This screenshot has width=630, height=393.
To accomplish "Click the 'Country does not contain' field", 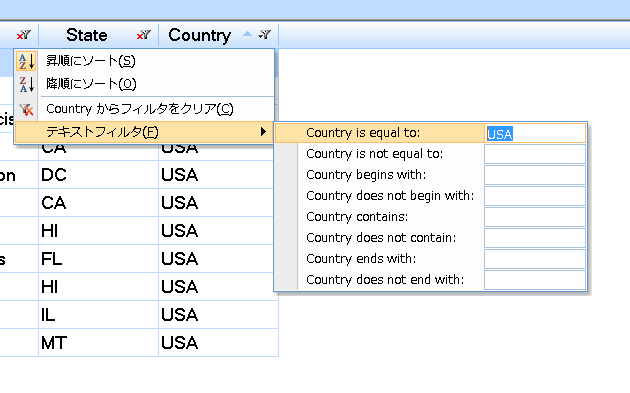I will point(535,238).
